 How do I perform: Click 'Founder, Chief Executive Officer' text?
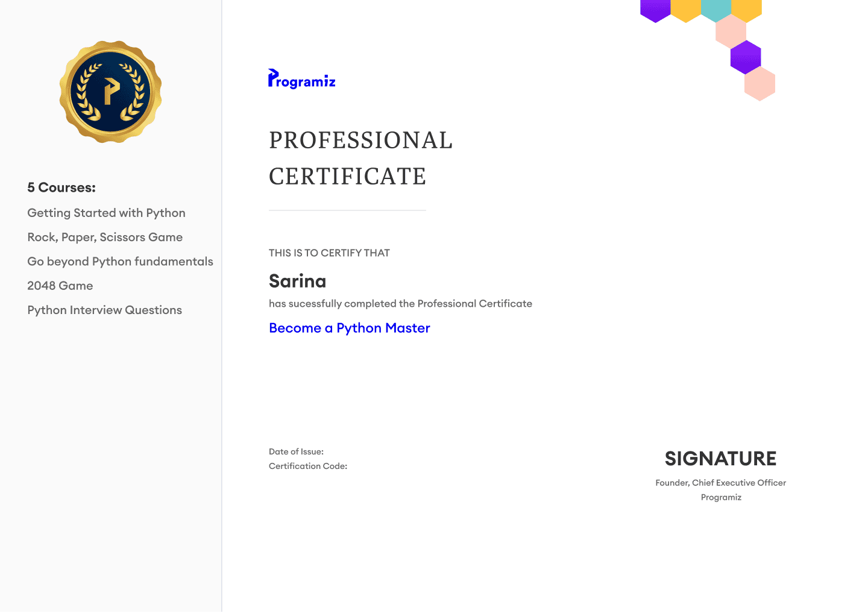(x=720, y=483)
